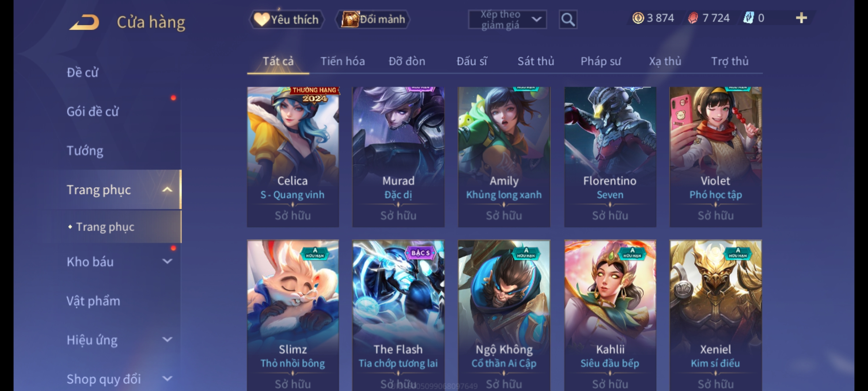
Task: Open the search magnifier icon
Action: point(568,20)
